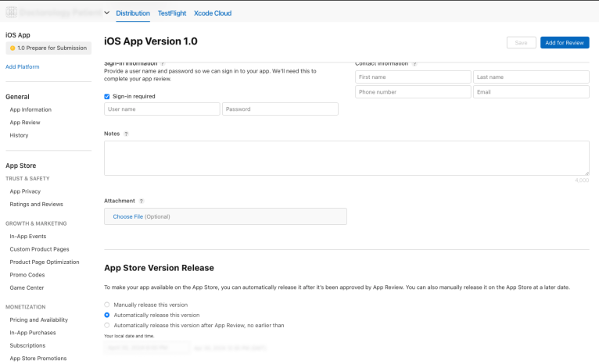The height and width of the screenshot is (364, 599).
Task: Open App Privacy page
Action: 25,191
